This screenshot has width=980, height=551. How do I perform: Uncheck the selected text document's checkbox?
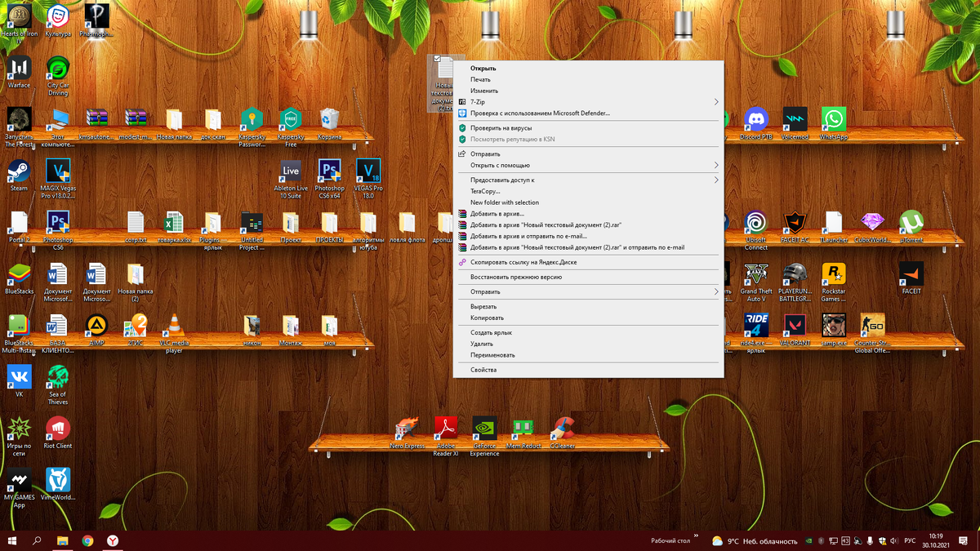[438, 59]
